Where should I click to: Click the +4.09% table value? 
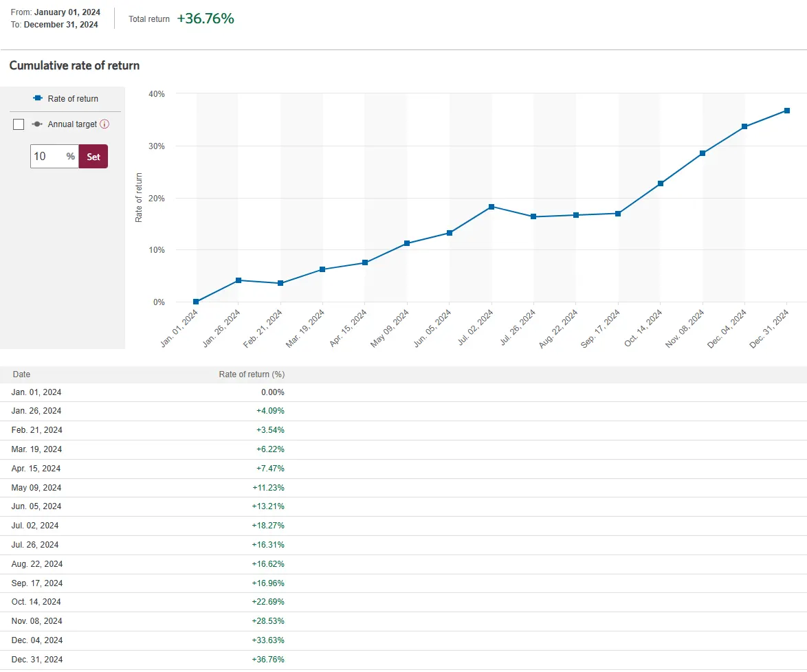pos(270,411)
